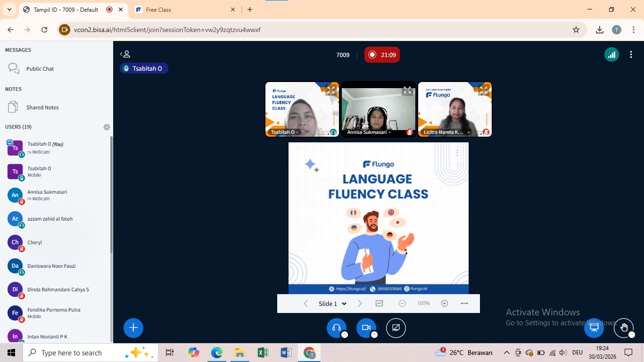Open Chrome menu three dots
Viewport: 644px width, 362px height.
(633, 30)
